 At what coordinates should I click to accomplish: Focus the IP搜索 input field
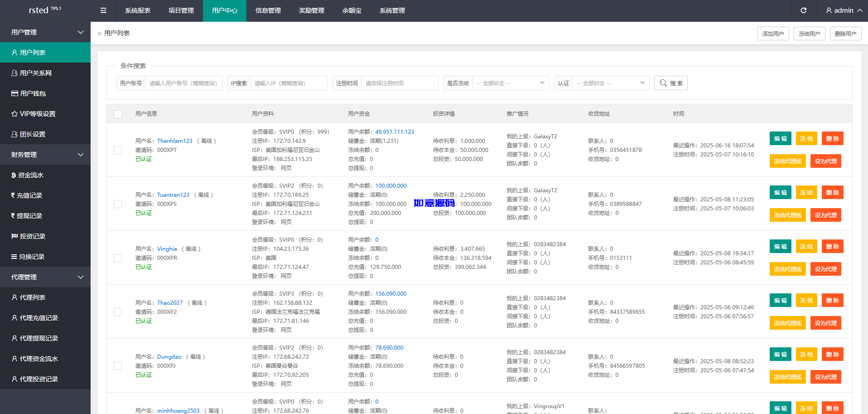coord(289,83)
